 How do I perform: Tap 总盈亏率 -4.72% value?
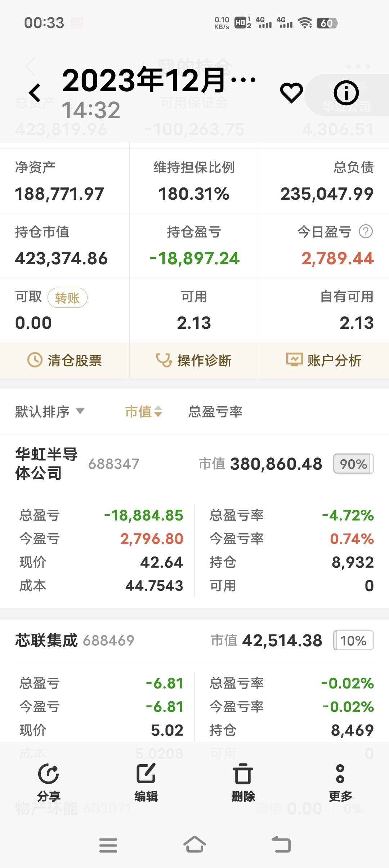[x=348, y=515]
